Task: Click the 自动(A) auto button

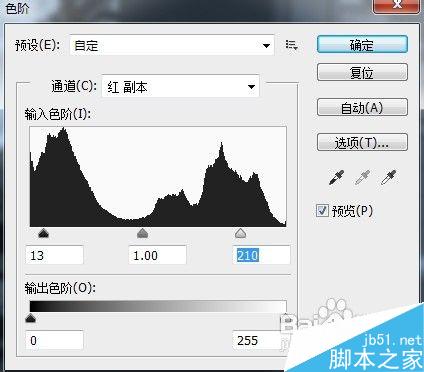Action: 362,107
